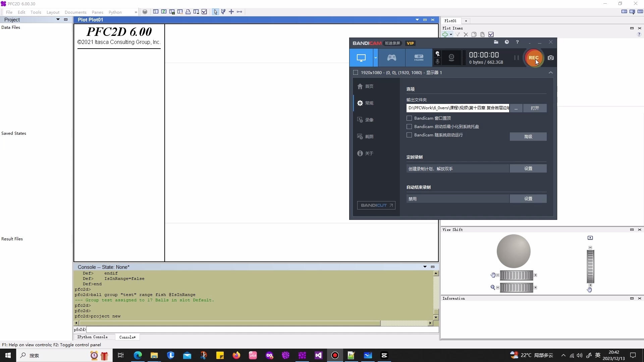Viewport: 644px width, 362px height.
Task: Click the Bandicam scheduler clock icon
Action: click(507, 42)
